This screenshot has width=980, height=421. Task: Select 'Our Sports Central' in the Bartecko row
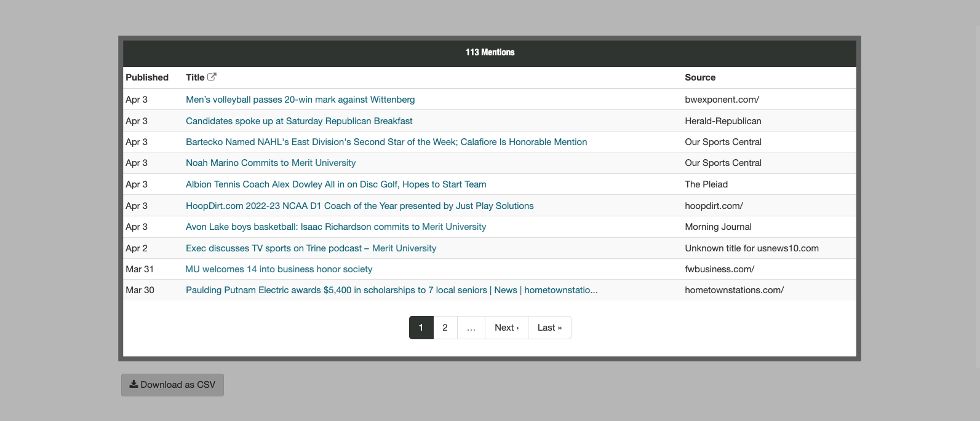click(x=723, y=142)
